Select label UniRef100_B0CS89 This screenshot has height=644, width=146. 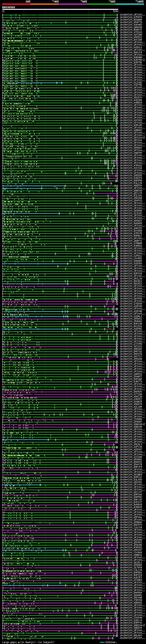pos(131,40)
